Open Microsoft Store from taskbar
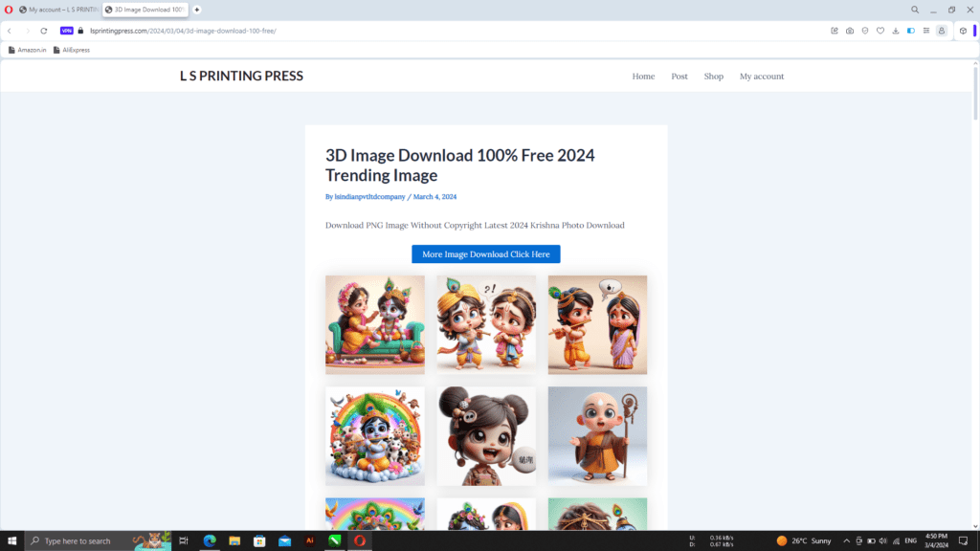980x551 pixels. click(259, 541)
